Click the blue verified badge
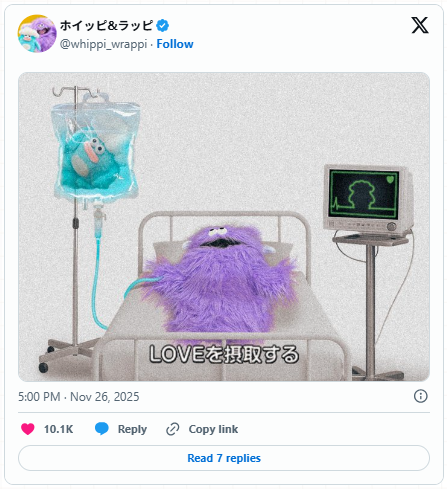 pyautogui.click(x=163, y=26)
